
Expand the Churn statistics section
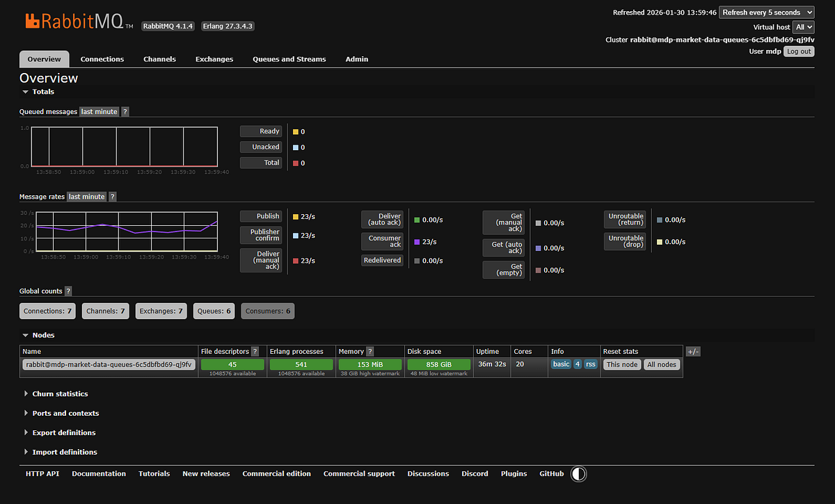point(59,394)
